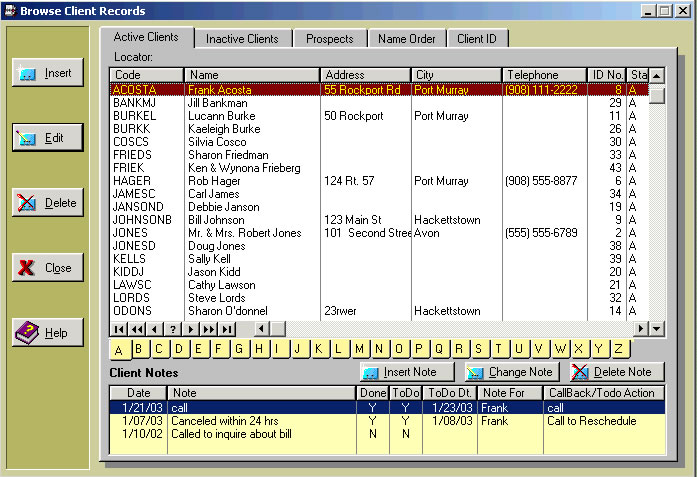Click Delete Note button

pyautogui.click(x=611, y=372)
